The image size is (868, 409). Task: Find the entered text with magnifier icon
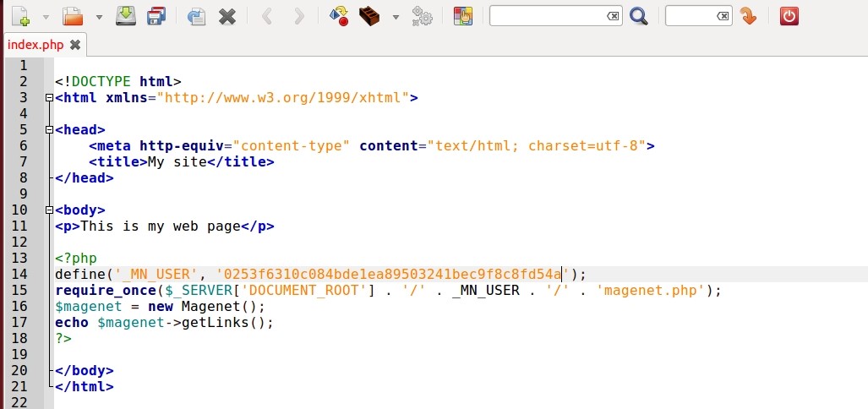[638, 16]
